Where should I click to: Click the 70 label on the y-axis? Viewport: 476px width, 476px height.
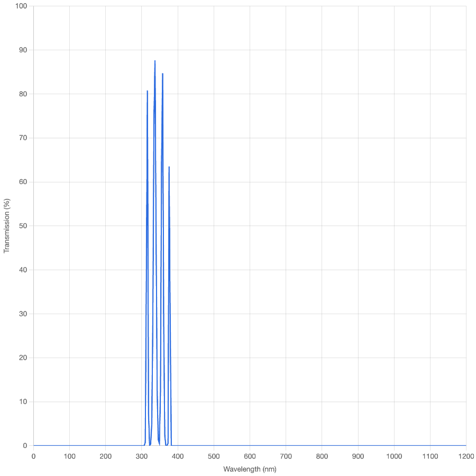coord(22,138)
